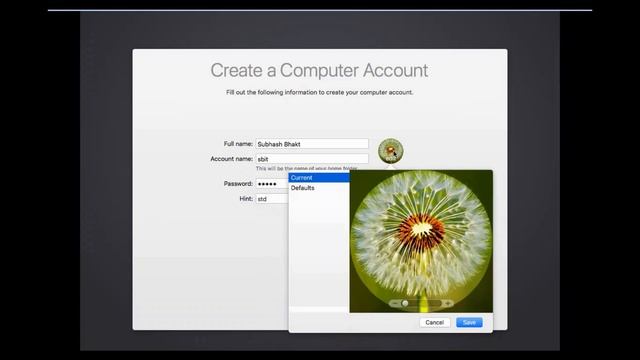Click the Hint input field
This screenshot has height=360, width=640.
click(272, 199)
